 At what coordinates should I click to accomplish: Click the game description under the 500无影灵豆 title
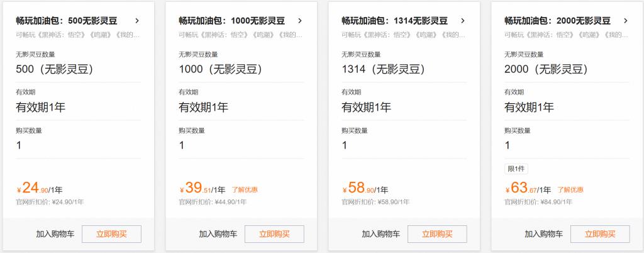78,35
